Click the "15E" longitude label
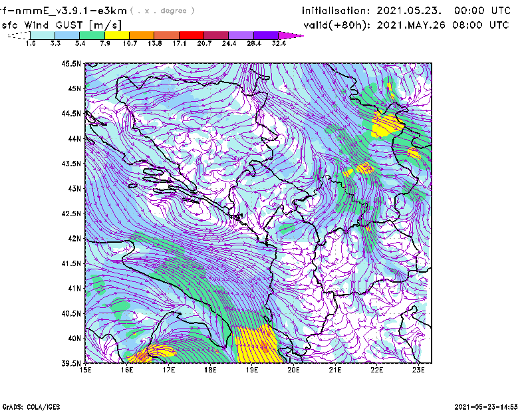532x411 pixels. tap(85, 370)
